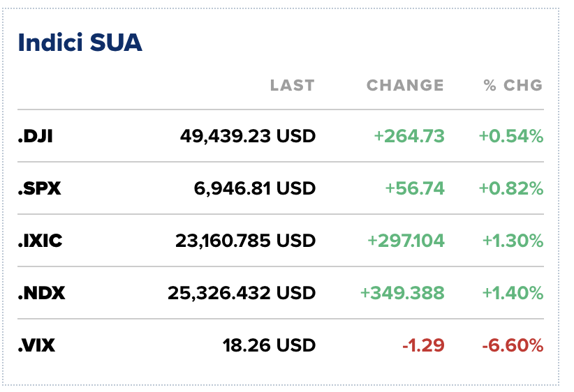The image size is (574, 392).
Task: Click the 18.26 USD VIX price
Action: [x=269, y=345]
